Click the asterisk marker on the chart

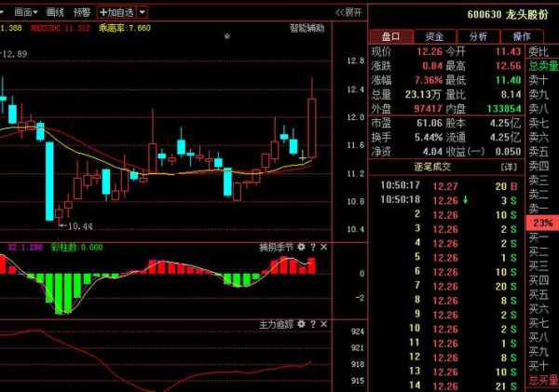click(226, 36)
